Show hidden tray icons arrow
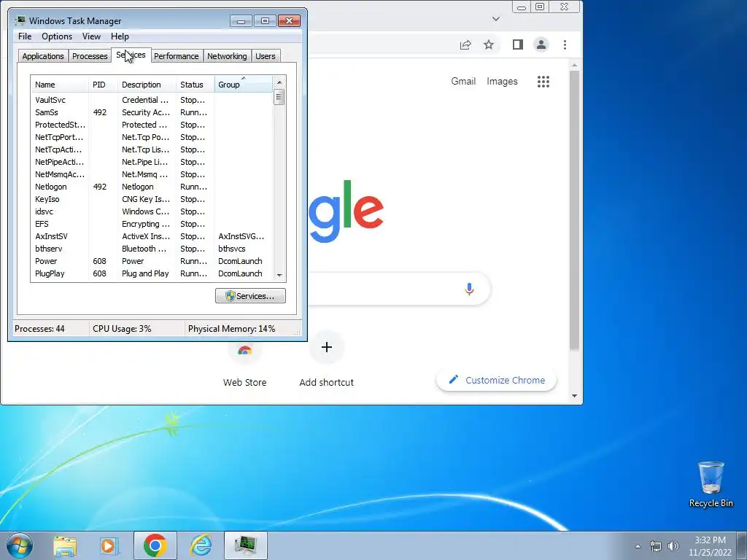This screenshot has height=560, width=747. (638, 546)
